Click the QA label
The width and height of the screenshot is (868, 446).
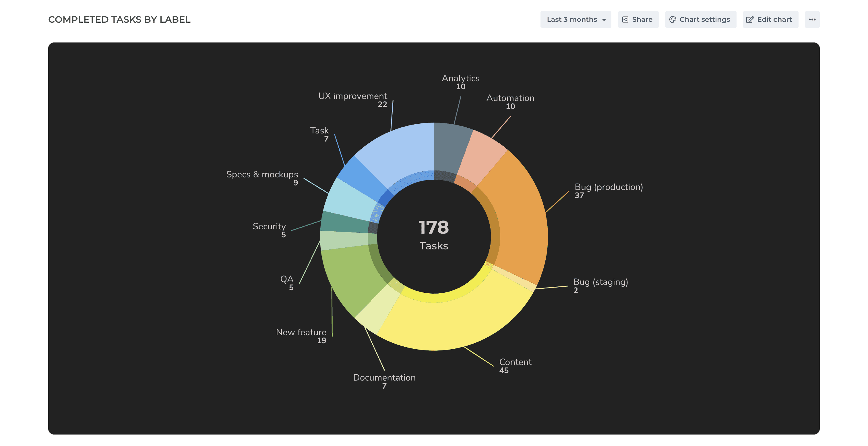(287, 279)
